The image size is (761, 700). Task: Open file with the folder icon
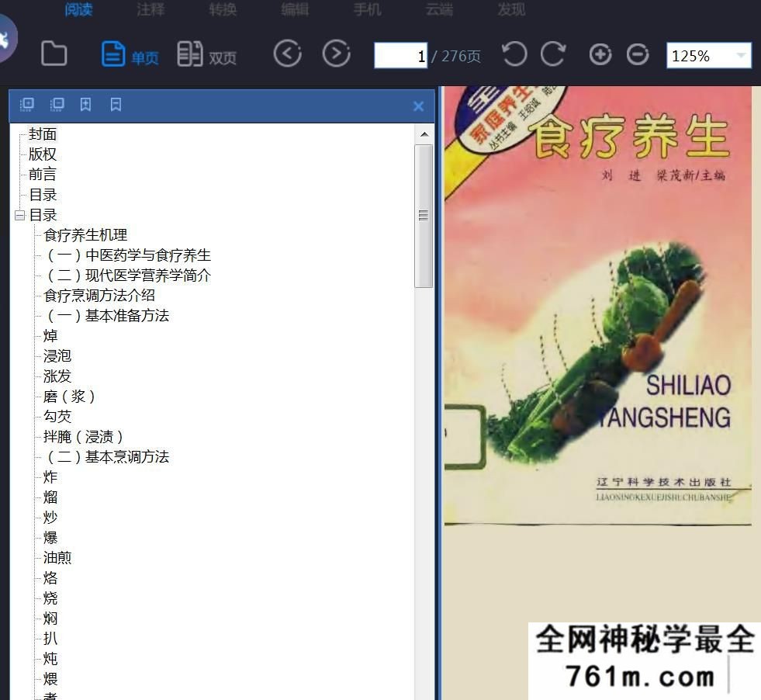54,54
